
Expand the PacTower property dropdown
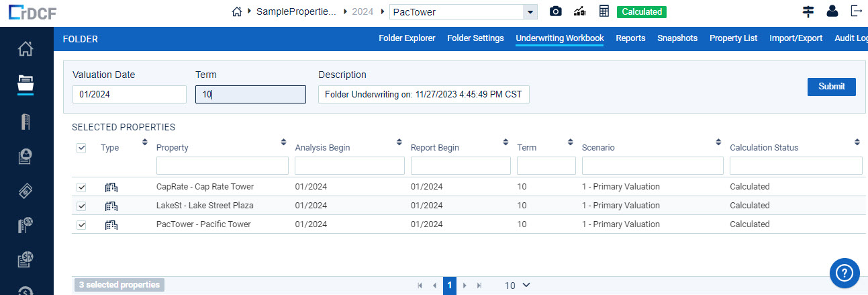click(x=530, y=12)
